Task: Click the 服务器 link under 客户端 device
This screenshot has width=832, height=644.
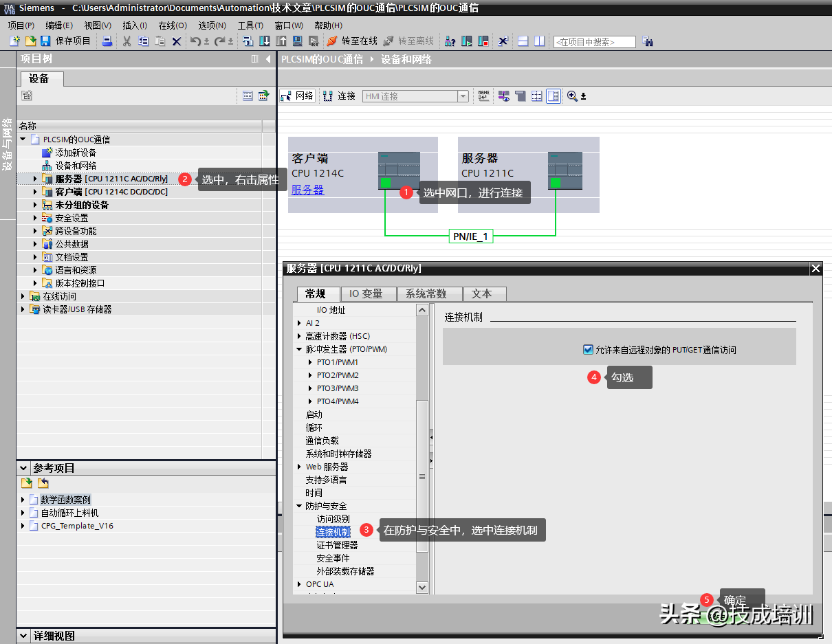Action: (307, 190)
